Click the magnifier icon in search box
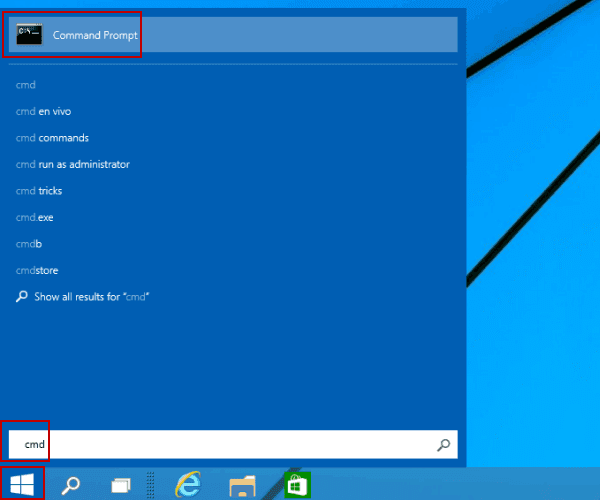This screenshot has height=500, width=600. tap(443, 445)
